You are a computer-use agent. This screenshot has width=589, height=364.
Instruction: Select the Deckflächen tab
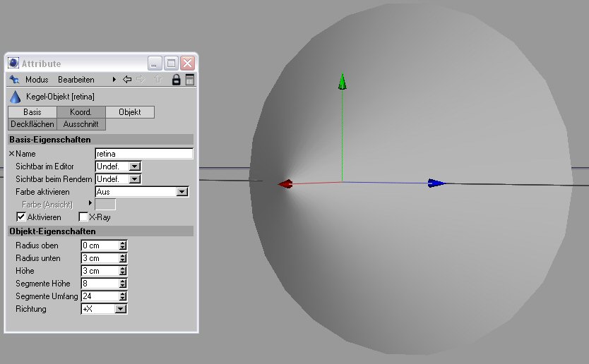pyautogui.click(x=32, y=124)
